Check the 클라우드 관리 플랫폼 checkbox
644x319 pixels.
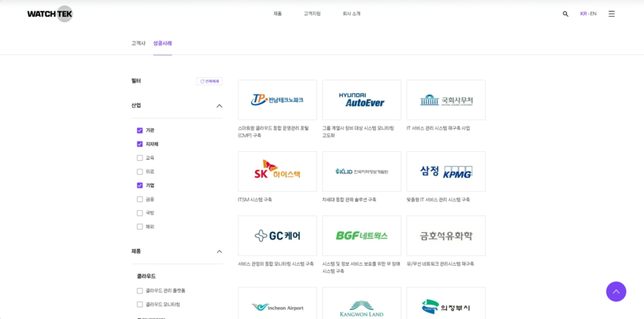(140, 291)
